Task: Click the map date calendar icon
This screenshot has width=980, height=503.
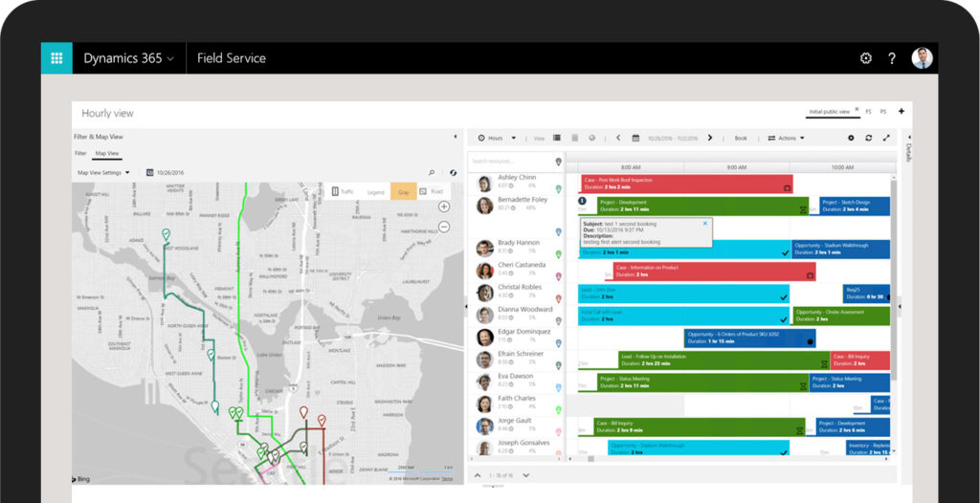Action: 150,172
